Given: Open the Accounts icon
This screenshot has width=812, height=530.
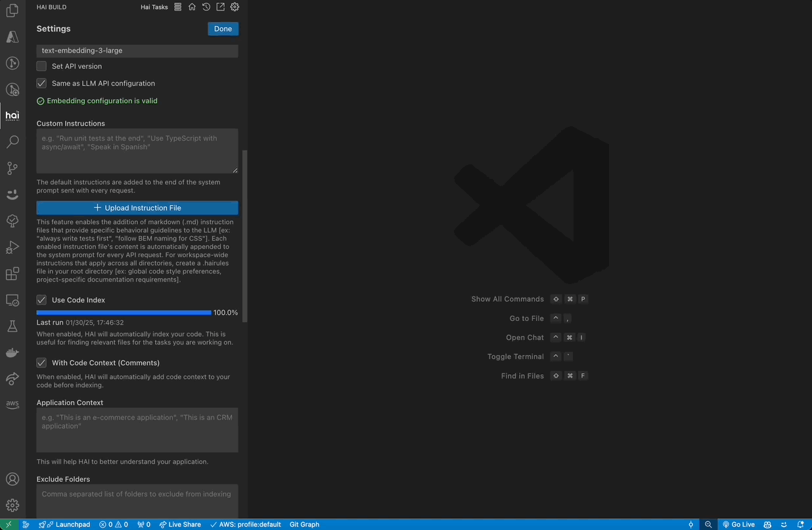Looking at the screenshot, I should click(x=12, y=479).
